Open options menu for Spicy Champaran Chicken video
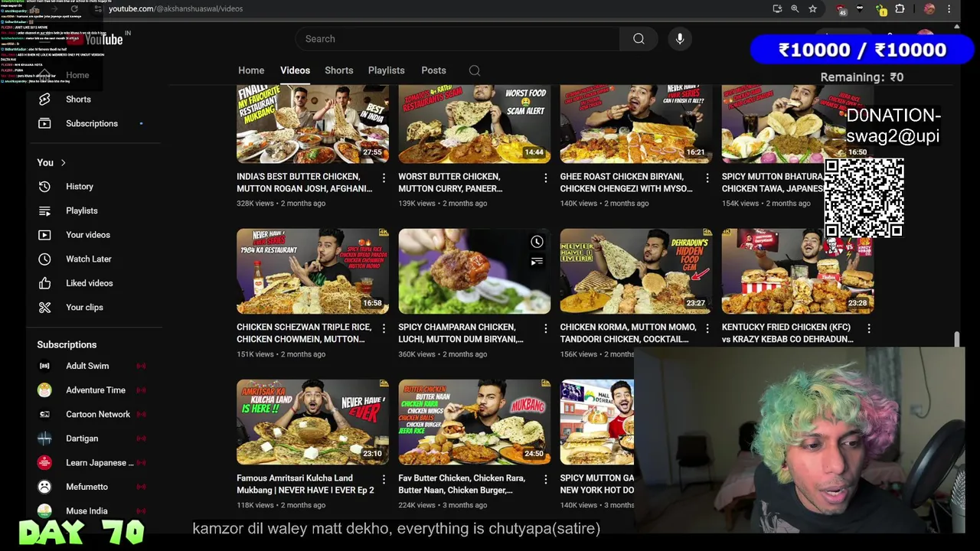Image resolution: width=980 pixels, height=551 pixels. (x=545, y=328)
